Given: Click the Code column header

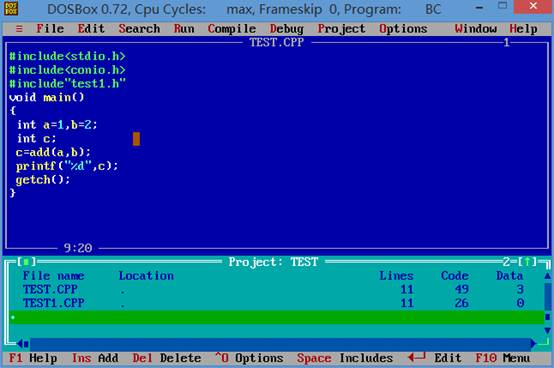Looking at the screenshot, I should 455,275.
